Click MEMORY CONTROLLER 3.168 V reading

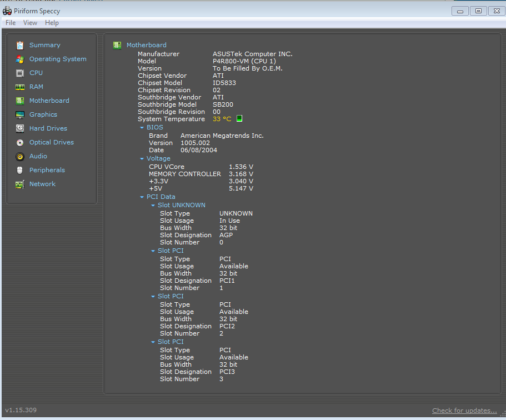pos(241,174)
